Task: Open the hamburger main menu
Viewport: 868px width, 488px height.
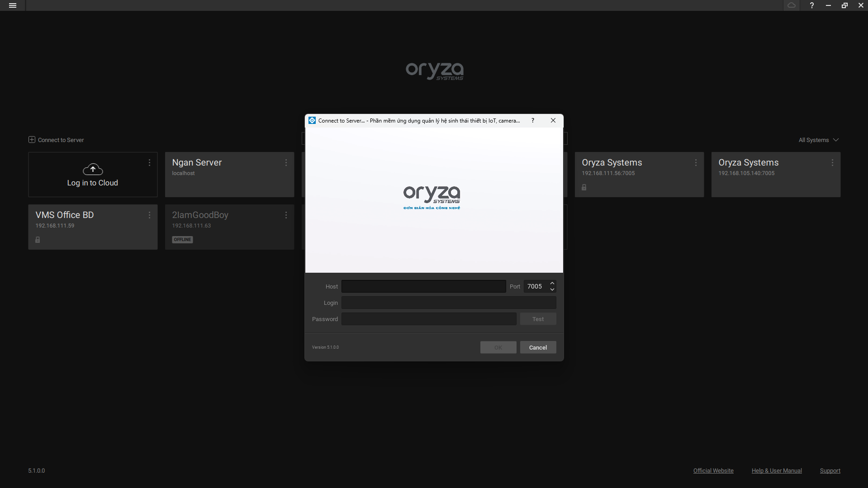Action: 13,5
